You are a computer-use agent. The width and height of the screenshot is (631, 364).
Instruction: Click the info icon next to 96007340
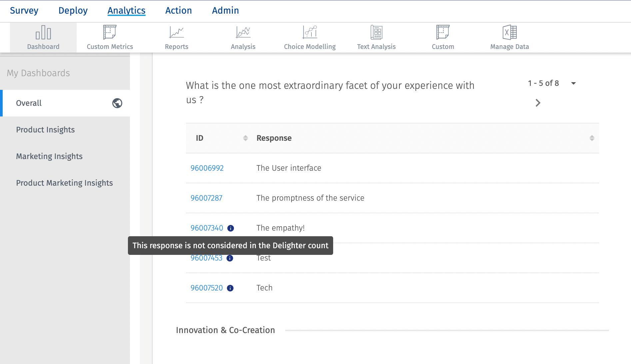[x=231, y=228]
